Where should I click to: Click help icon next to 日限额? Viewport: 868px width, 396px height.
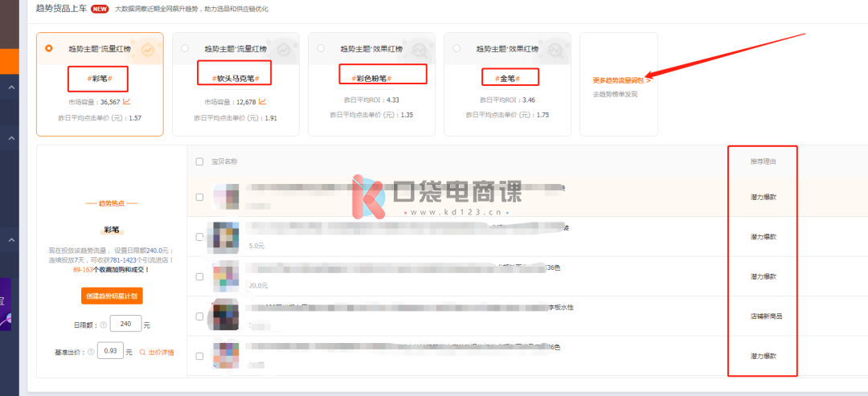(103, 325)
